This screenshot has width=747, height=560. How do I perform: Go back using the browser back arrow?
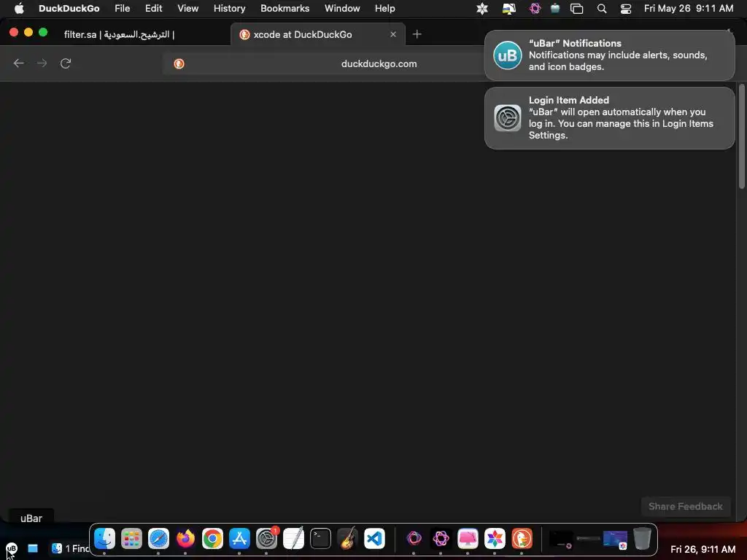click(x=18, y=63)
